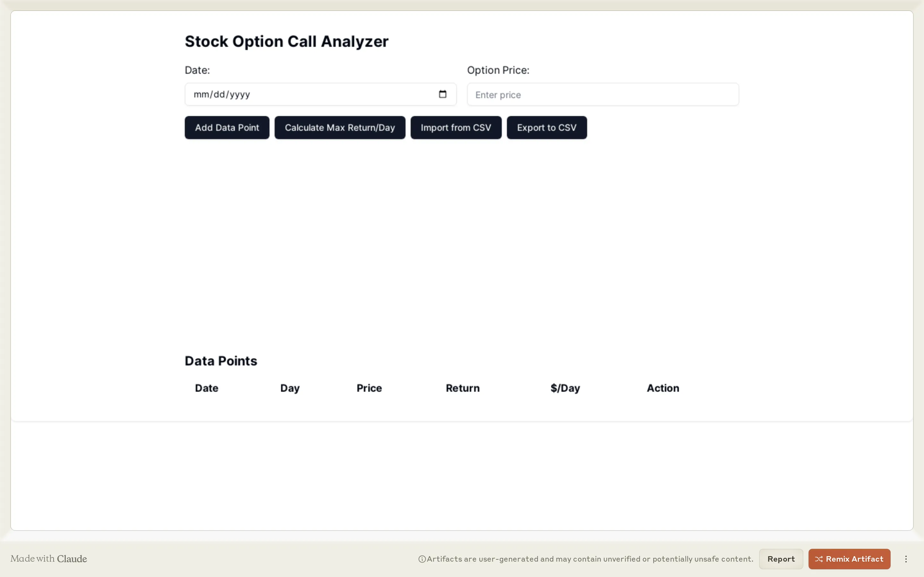Open the Made with Claude link
The image size is (924, 577).
click(x=48, y=559)
